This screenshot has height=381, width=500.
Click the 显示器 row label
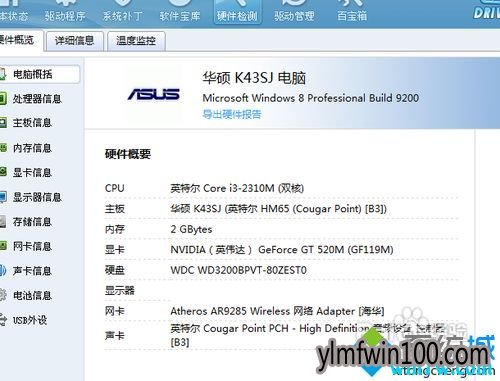(x=120, y=290)
